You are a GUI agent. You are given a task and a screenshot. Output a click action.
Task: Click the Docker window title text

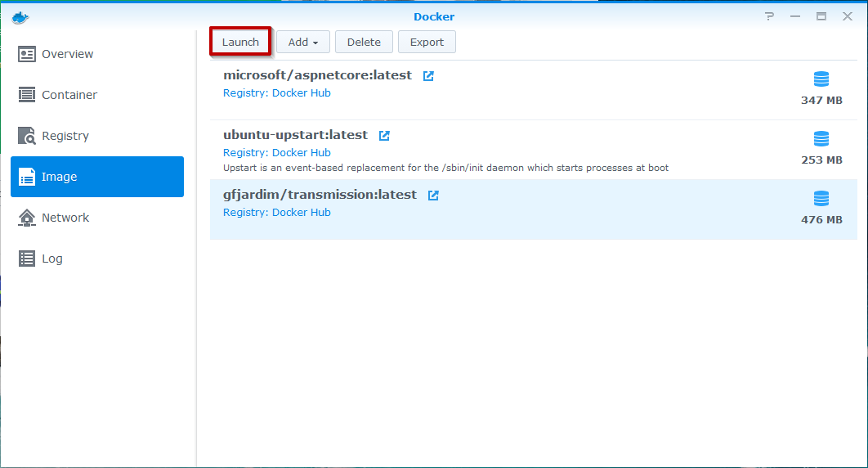[434, 16]
